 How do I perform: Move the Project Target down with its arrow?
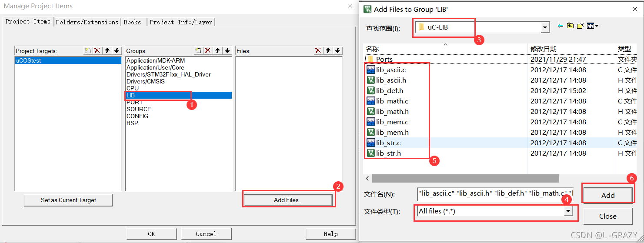pyautogui.click(x=117, y=51)
